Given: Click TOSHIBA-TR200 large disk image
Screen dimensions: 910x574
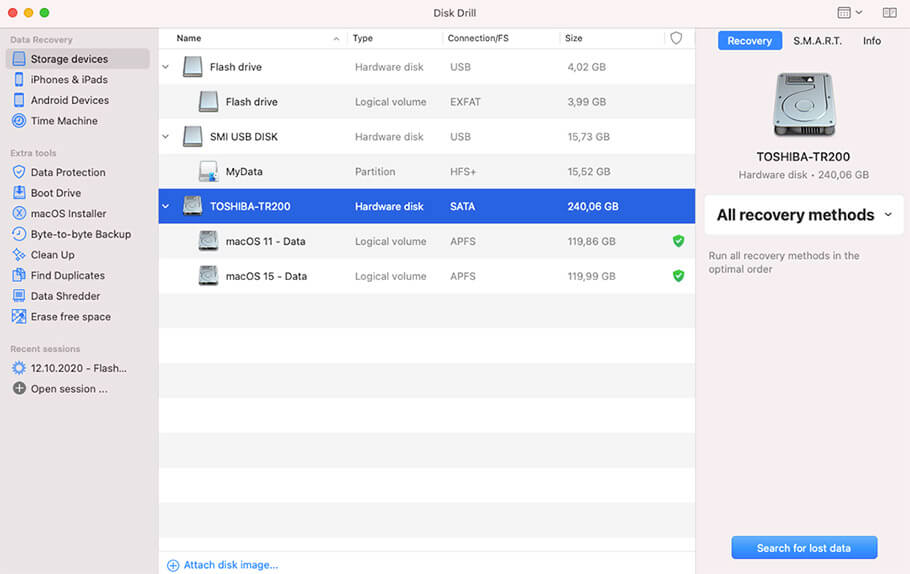Looking at the screenshot, I should (804, 105).
